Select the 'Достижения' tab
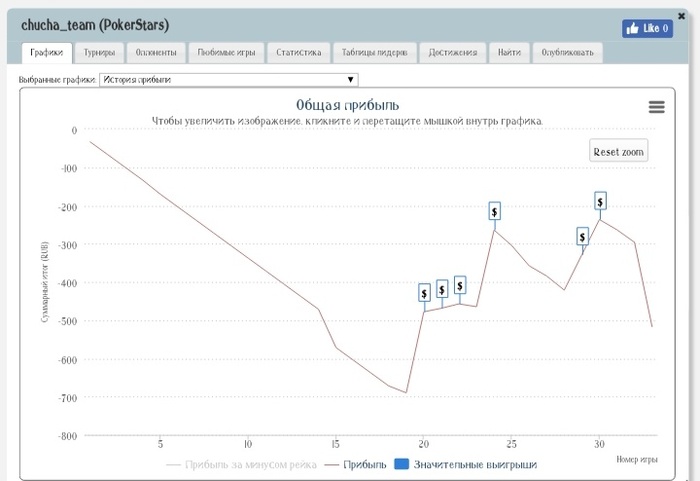The image size is (700, 481). pyautogui.click(x=452, y=53)
